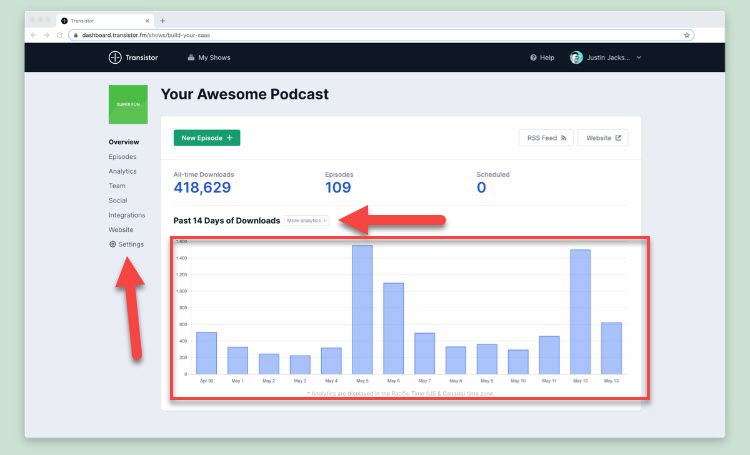Expand the account dropdown chevron
The width and height of the screenshot is (750, 455).
639,57
